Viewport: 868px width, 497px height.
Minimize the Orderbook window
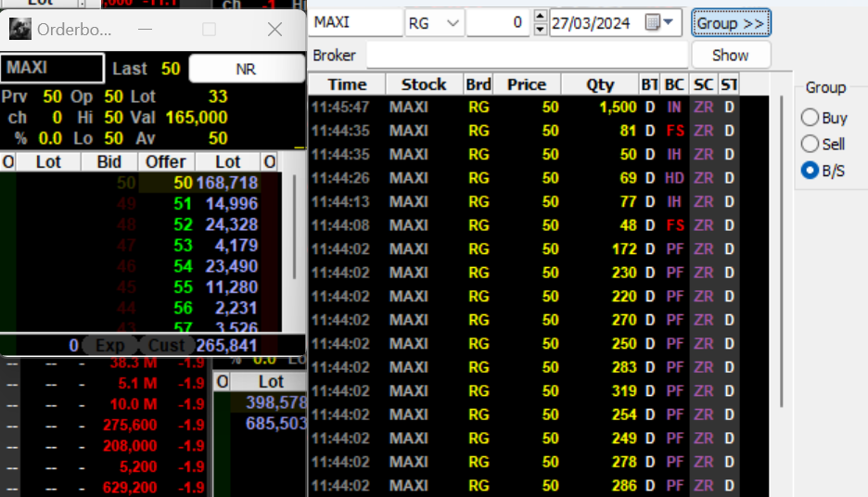pyautogui.click(x=145, y=30)
